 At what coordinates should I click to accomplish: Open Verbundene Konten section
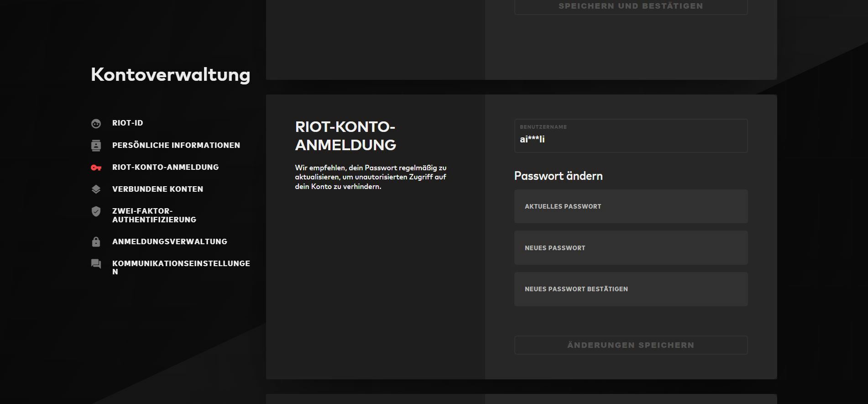(157, 189)
